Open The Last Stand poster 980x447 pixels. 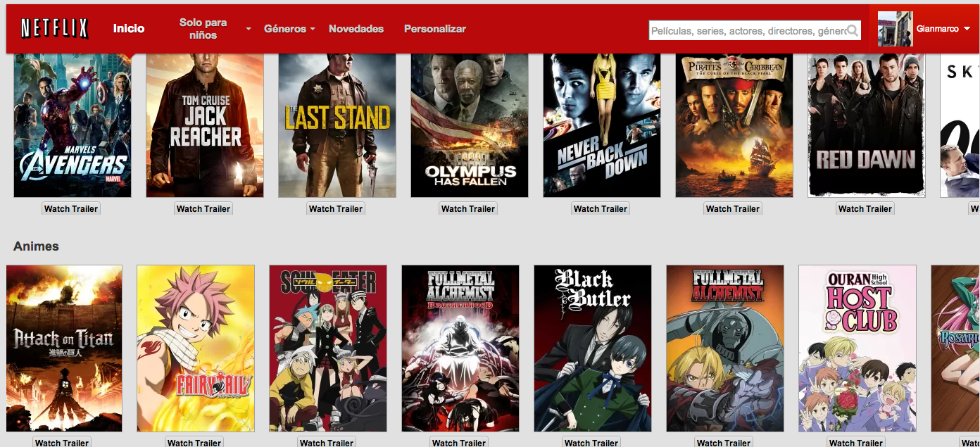[337, 125]
